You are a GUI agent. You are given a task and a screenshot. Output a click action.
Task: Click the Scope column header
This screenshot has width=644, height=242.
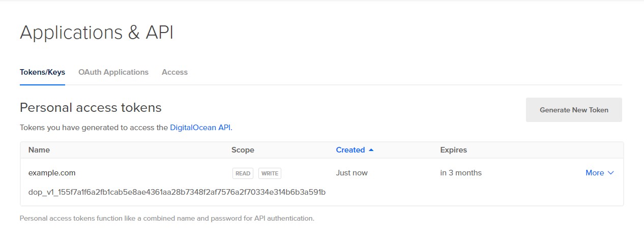(243, 150)
